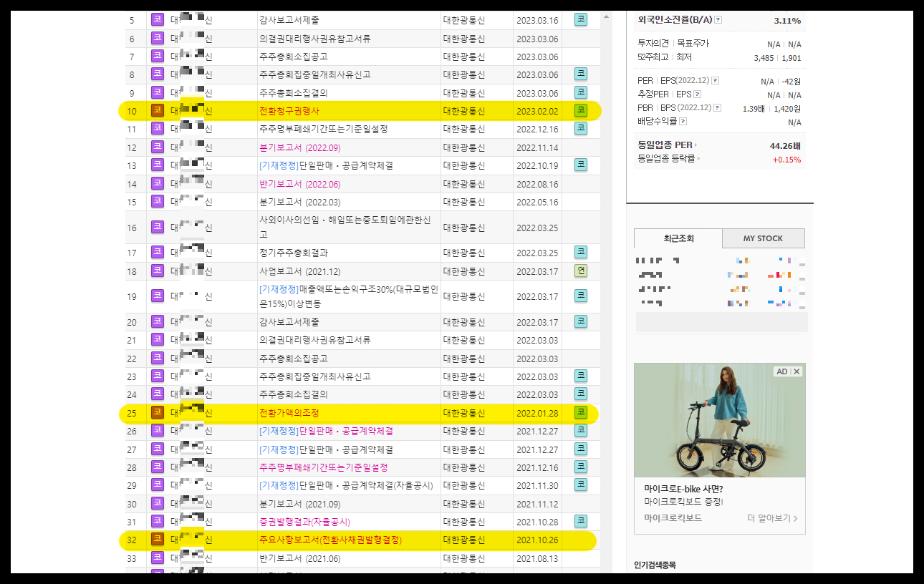Viewport: 924px width, 584px height.
Task: Open 사업보고서 (2021.12) report
Action: [300, 271]
